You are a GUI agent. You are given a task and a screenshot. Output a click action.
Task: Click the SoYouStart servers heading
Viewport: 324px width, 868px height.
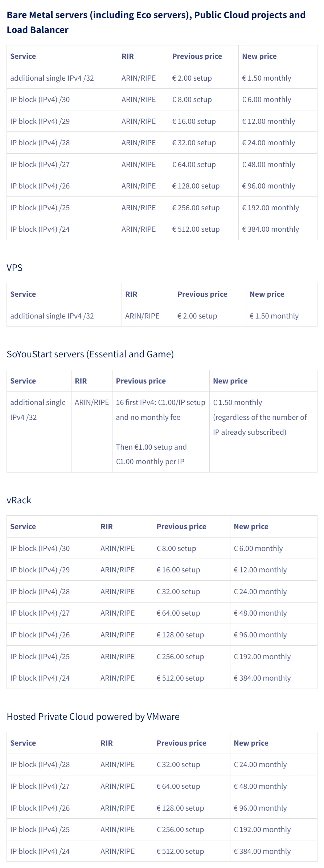point(90,354)
